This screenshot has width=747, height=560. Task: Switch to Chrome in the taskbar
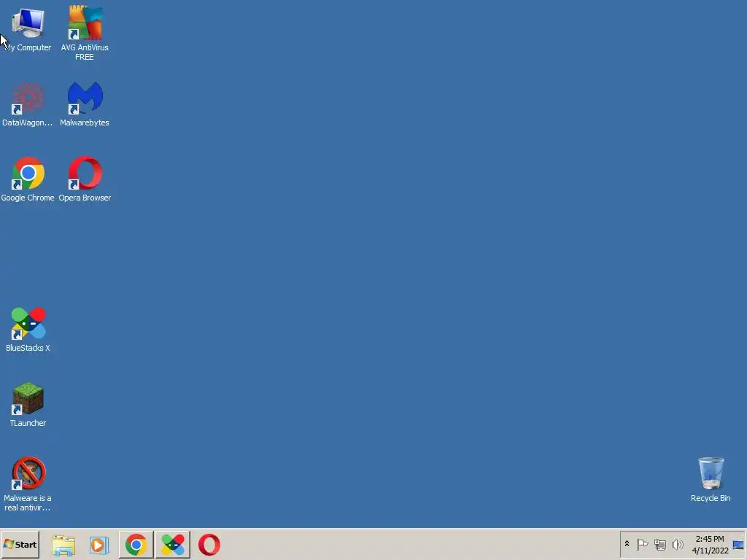(x=136, y=545)
